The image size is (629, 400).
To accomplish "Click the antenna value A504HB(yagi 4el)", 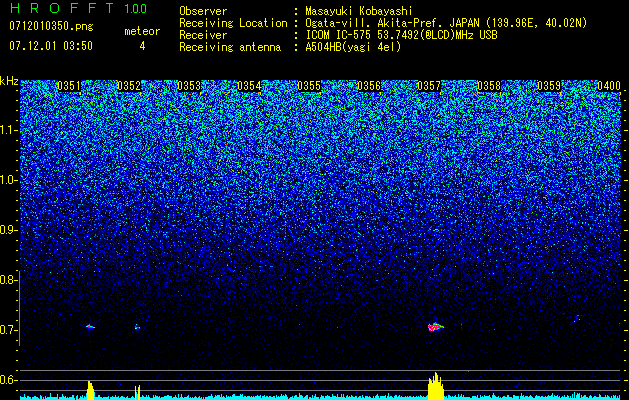I will tap(353, 47).
